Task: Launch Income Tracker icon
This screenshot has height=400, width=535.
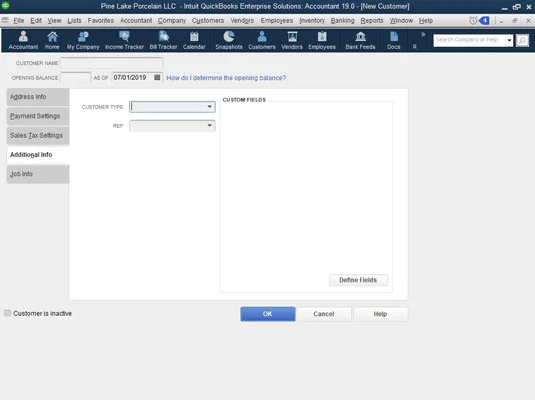Action: [x=124, y=40]
